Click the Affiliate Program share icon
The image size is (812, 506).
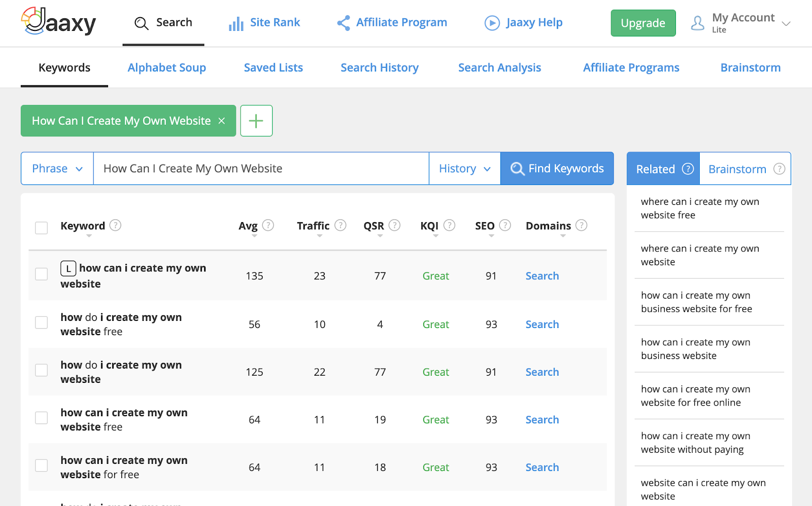[x=344, y=23]
